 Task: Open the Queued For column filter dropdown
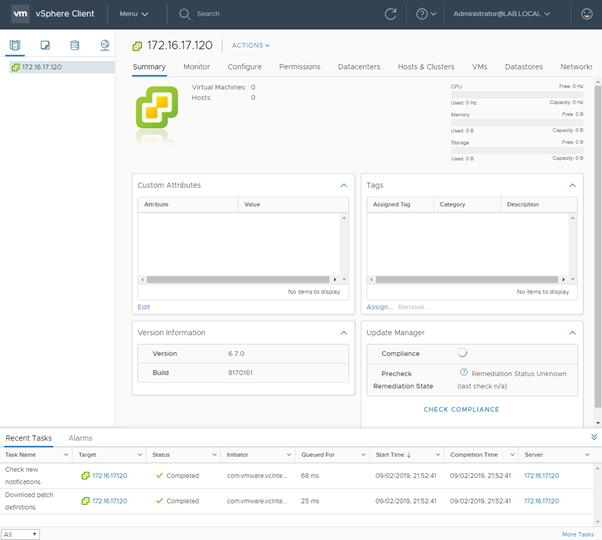pyautogui.click(x=363, y=455)
